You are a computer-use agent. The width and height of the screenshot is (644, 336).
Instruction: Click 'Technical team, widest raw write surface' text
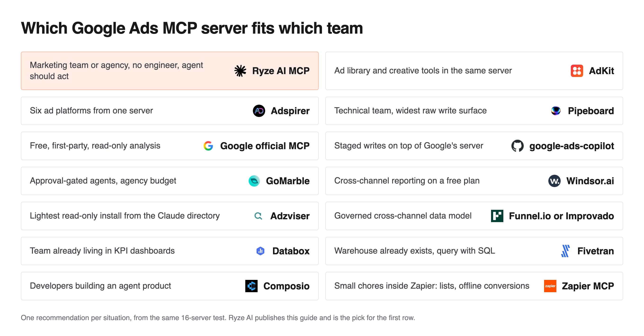(x=410, y=111)
